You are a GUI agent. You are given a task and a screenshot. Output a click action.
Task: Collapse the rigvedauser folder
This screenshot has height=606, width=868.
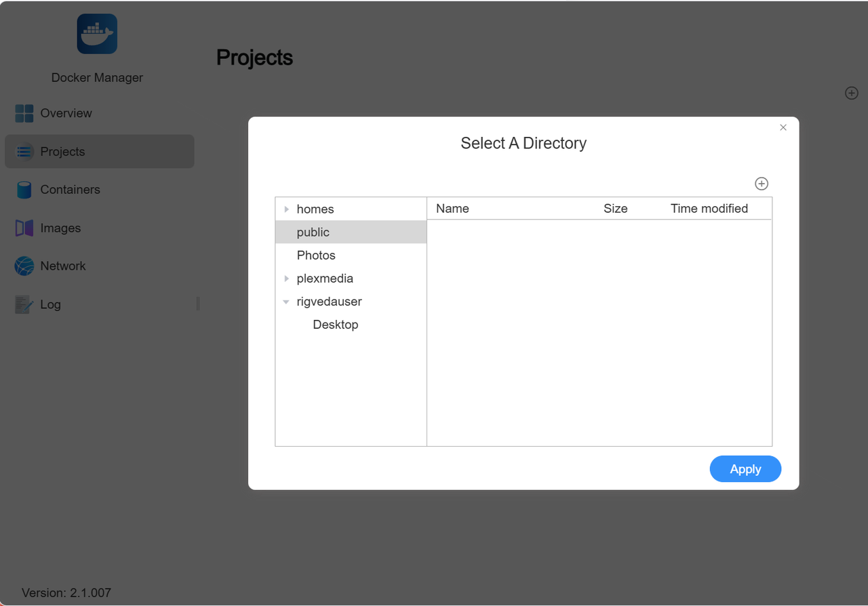(285, 302)
